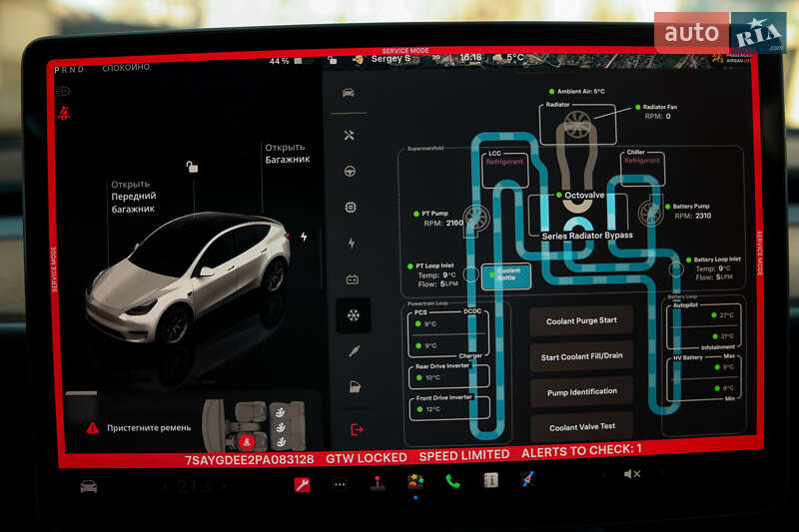Open the seatbelt/restraints sidebar icon
The image size is (799, 532).
coord(355,350)
